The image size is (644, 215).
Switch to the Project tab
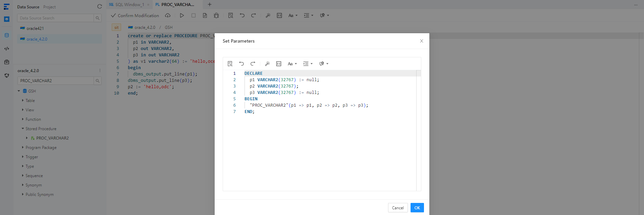click(49, 7)
